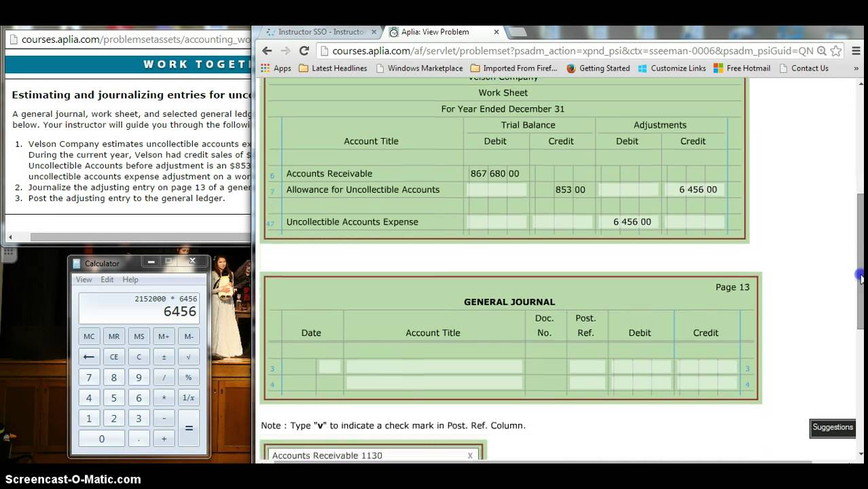
Task: Click the MR memory recall button
Action: tap(114, 336)
